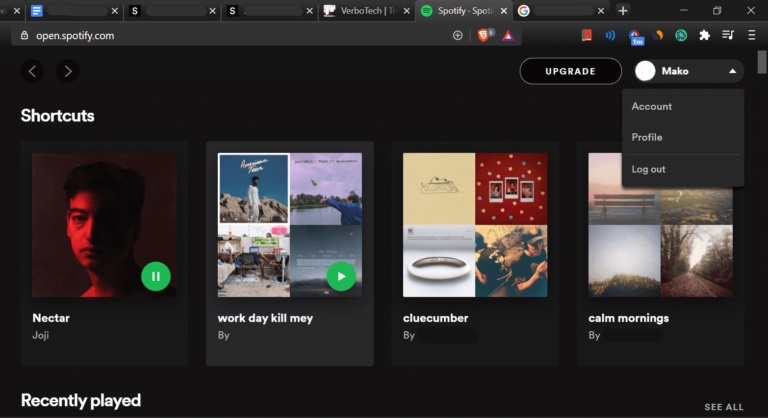Open SEE ALL for Recently played

pos(724,407)
